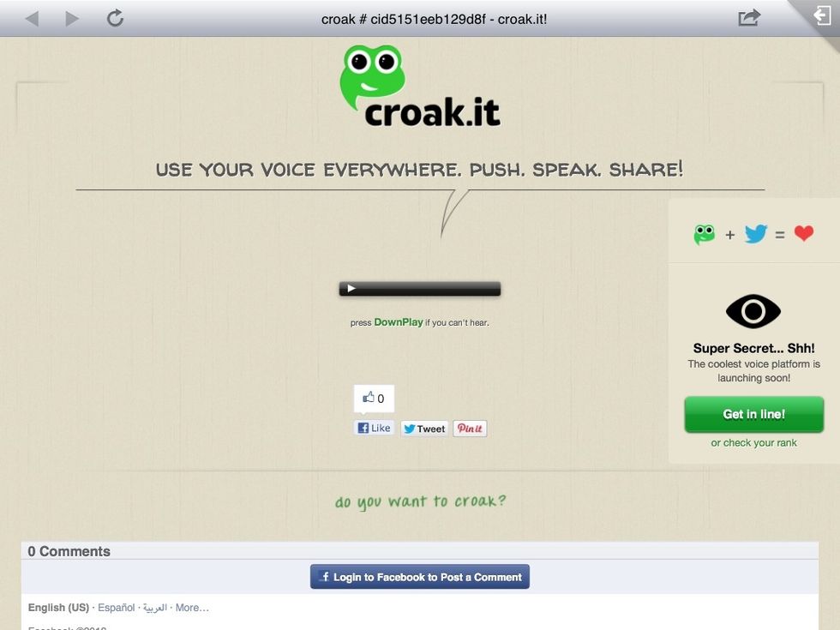
Task: Click the blue Twitter bird icon
Action: point(755,234)
